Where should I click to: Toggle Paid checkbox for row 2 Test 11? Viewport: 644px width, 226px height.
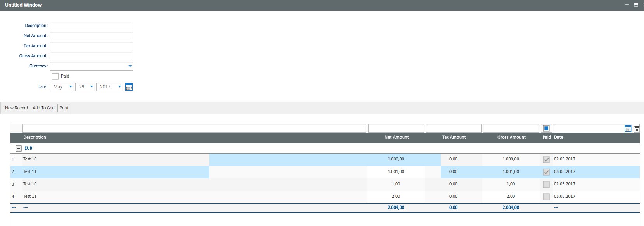click(x=546, y=172)
